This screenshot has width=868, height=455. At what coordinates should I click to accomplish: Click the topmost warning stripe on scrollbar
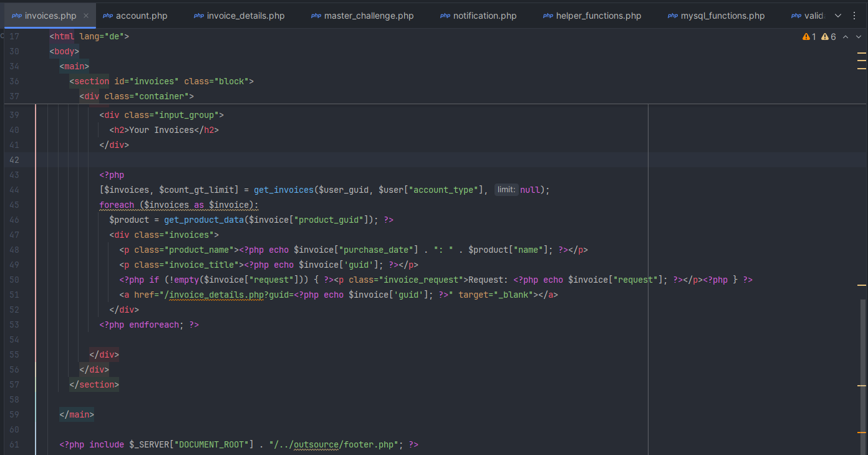(x=862, y=53)
